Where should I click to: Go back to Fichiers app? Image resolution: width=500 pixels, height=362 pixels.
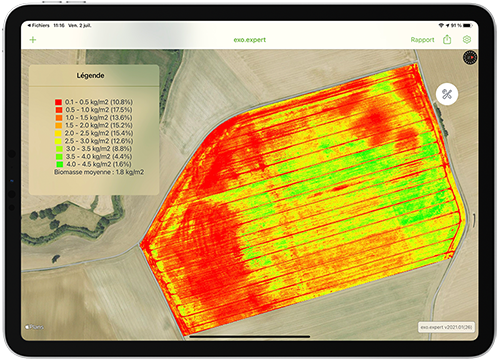point(39,25)
